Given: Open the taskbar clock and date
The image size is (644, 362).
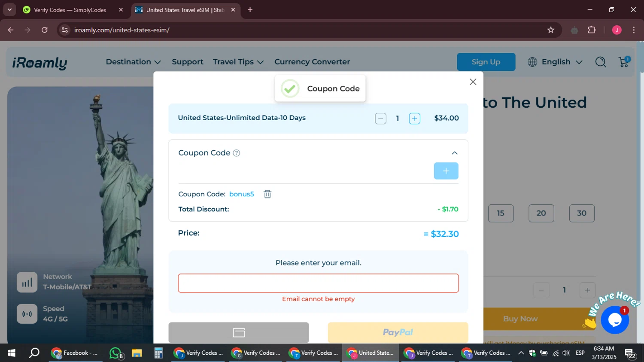Looking at the screenshot, I should (x=604, y=353).
